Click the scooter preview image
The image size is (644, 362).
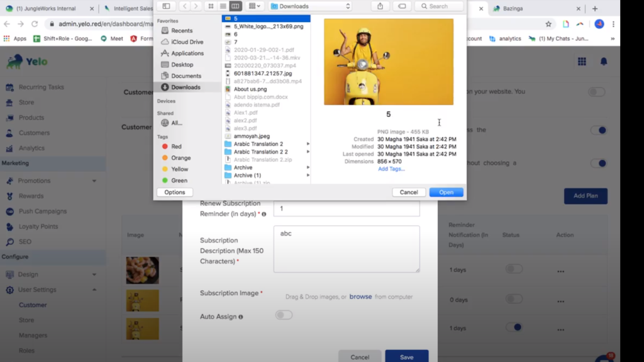389,62
